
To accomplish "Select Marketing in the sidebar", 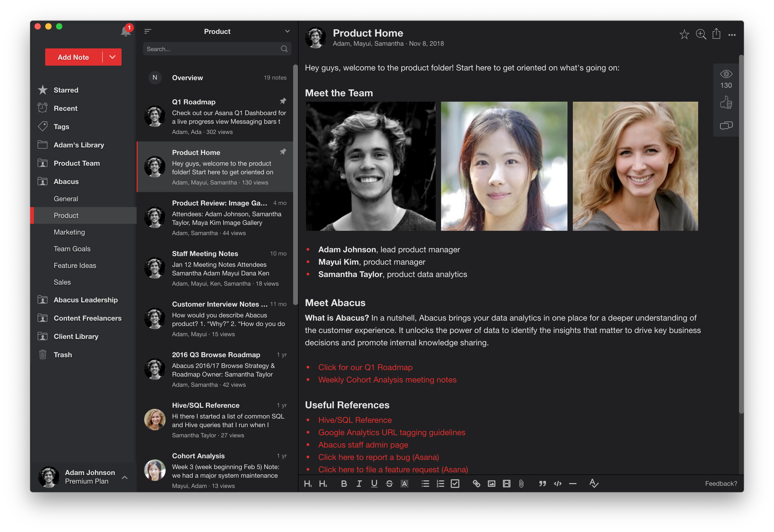I will (x=69, y=232).
